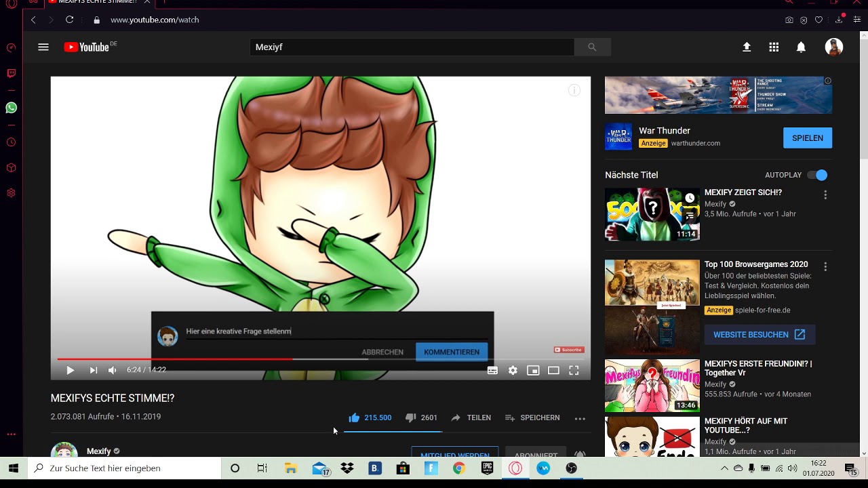The image size is (868, 488).
Task: Open settings gear in Opera sidebar
Action: coord(11,193)
